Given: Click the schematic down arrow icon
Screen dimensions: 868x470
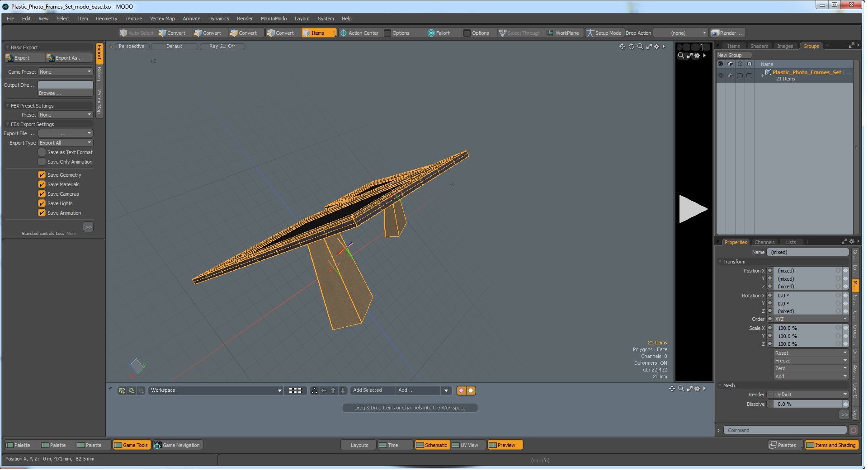Looking at the screenshot, I should coord(343,390).
